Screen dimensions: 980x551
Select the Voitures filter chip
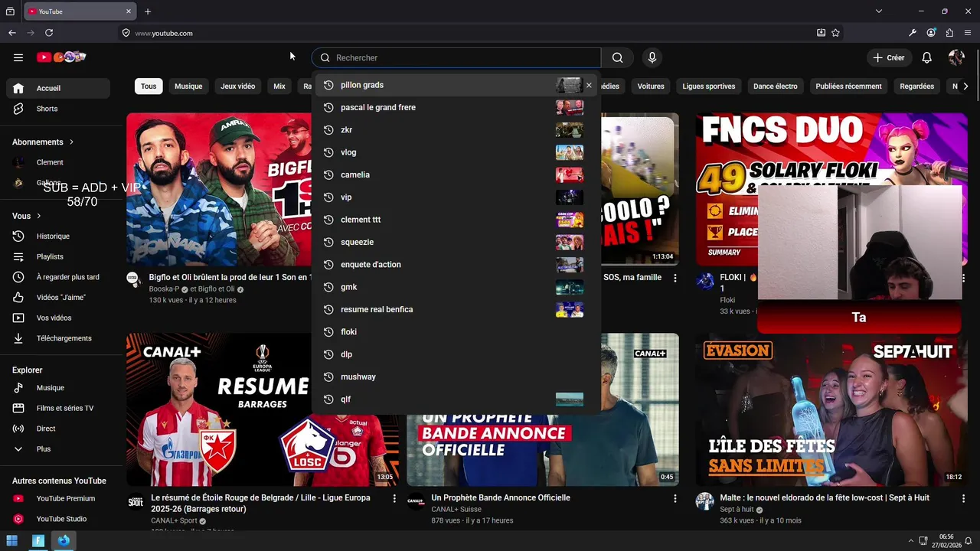coord(651,86)
